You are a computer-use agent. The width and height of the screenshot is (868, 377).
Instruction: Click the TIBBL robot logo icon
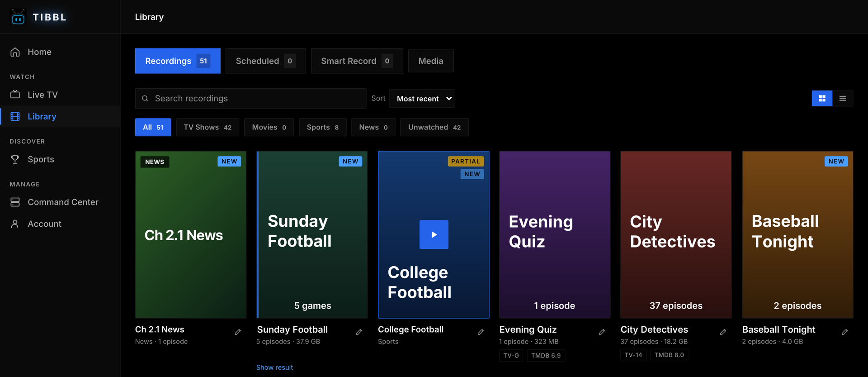pyautogui.click(x=18, y=17)
